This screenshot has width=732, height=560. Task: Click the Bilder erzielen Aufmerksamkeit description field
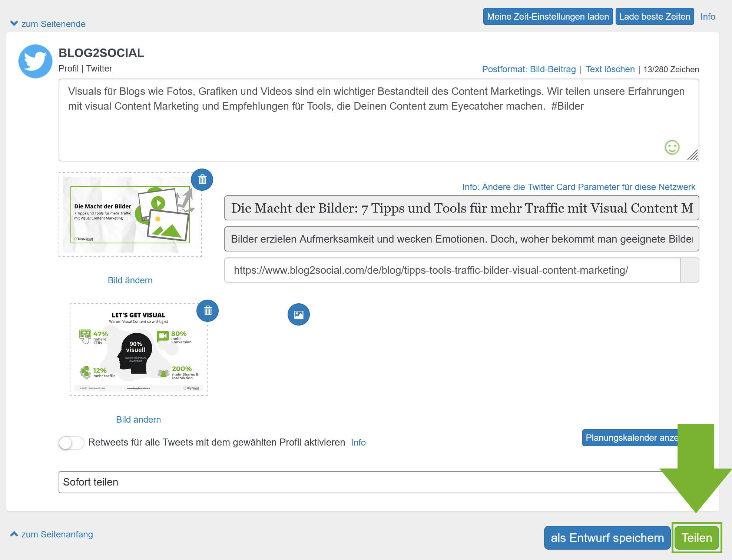[x=461, y=239]
